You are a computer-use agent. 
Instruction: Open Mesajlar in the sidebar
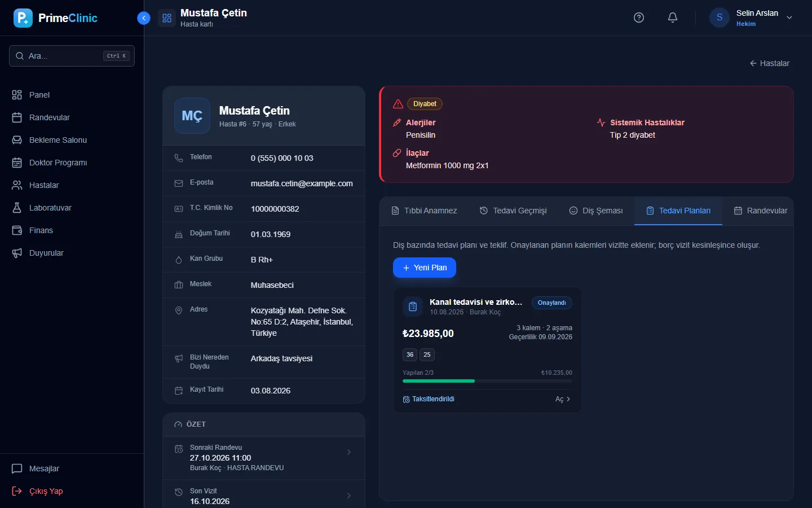(72, 468)
